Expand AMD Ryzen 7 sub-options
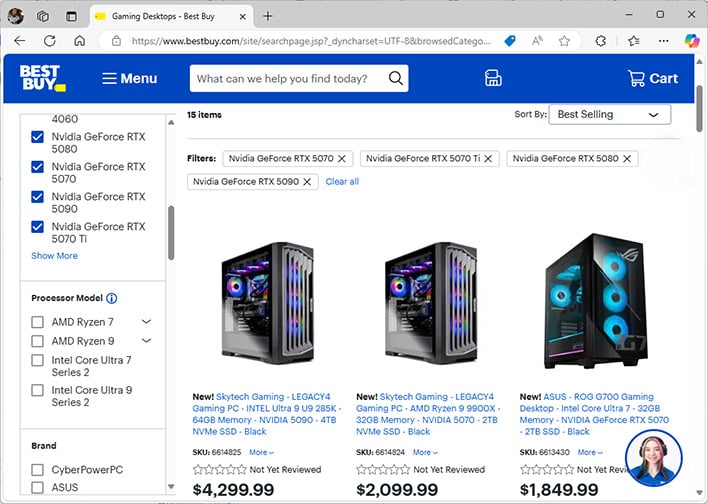The width and height of the screenshot is (708, 504). [146, 322]
